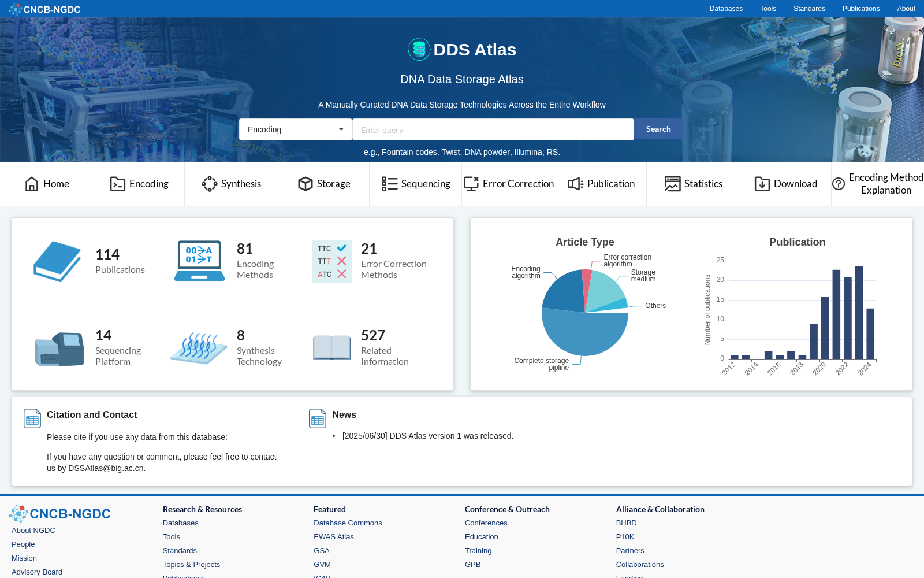This screenshot has height=578, width=924.
Task: Click the 114 Publications count
Action: 107,254
